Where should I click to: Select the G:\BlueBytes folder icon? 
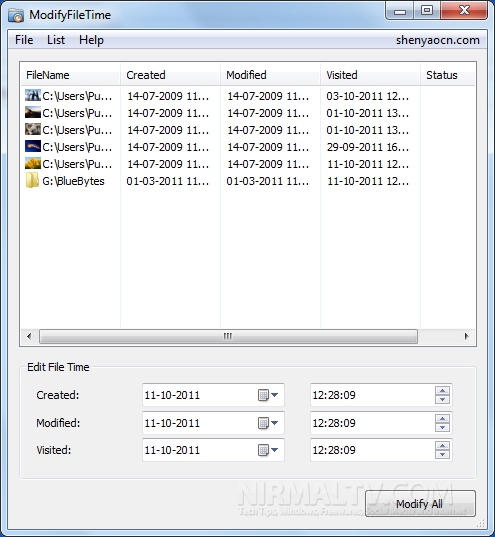33,180
